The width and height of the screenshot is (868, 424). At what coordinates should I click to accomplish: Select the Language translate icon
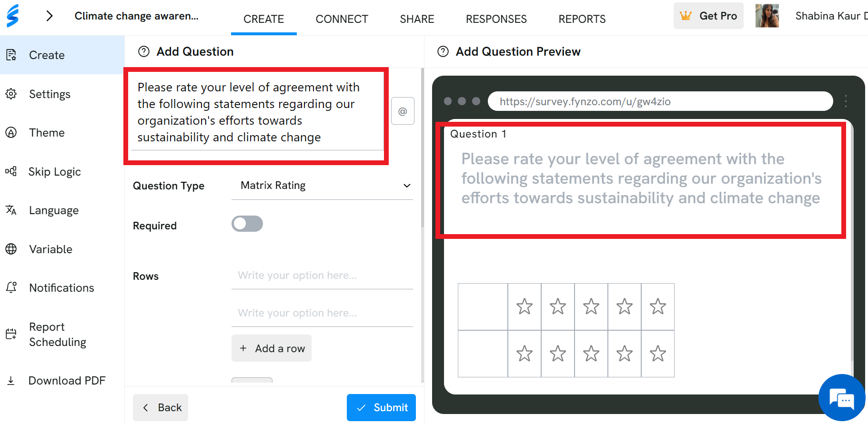tap(11, 210)
